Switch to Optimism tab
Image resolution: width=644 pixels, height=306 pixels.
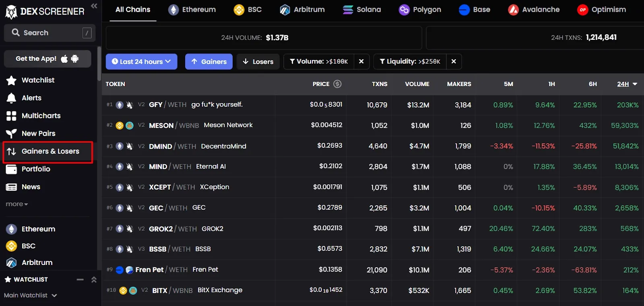click(x=601, y=10)
